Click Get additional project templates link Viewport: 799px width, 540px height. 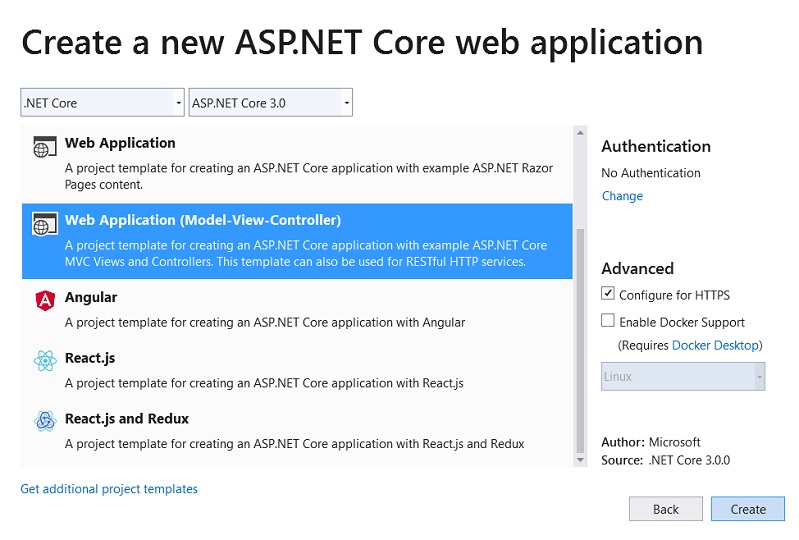point(109,489)
